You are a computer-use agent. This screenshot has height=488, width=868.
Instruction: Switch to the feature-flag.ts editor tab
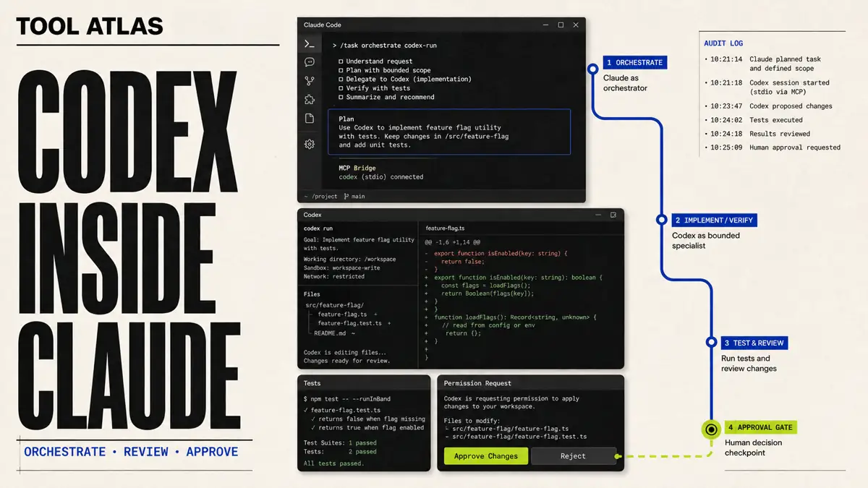[x=445, y=228]
